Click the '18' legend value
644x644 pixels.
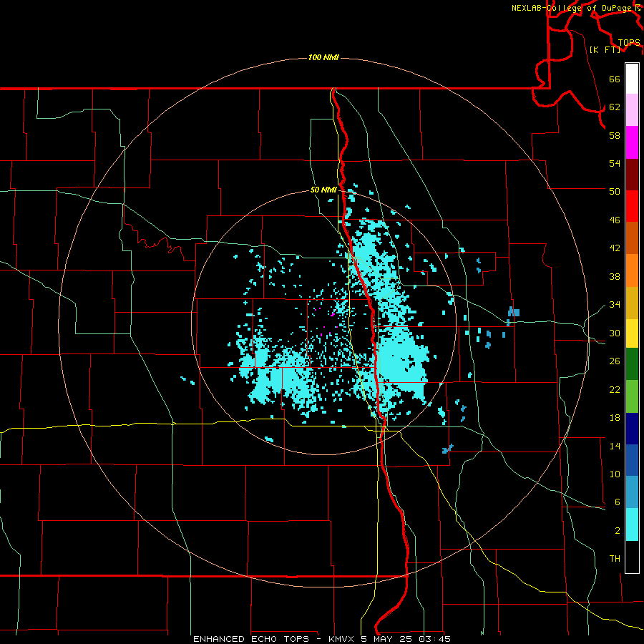coord(615,418)
